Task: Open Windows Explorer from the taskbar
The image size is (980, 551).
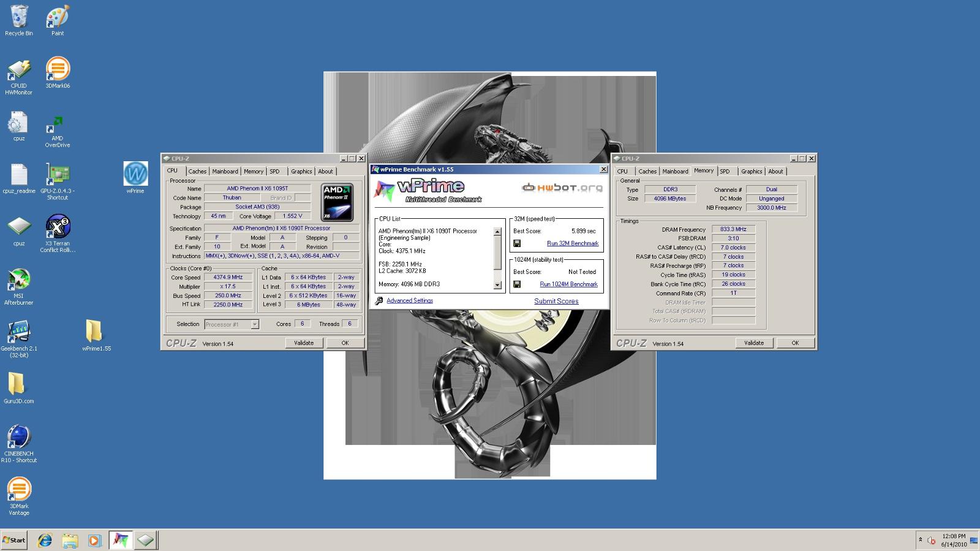Action: pyautogui.click(x=70, y=540)
